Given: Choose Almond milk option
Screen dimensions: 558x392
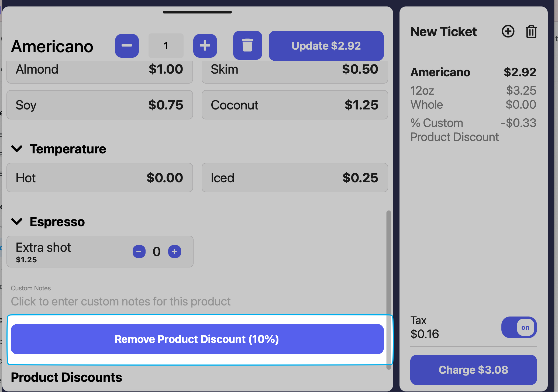Looking at the screenshot, I should tap(99, 70).
